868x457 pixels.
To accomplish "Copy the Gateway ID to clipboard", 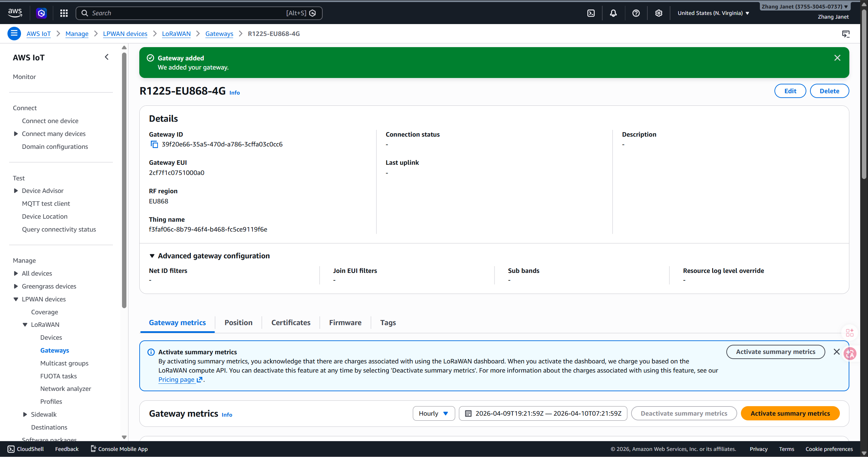I will pos(154,144).
